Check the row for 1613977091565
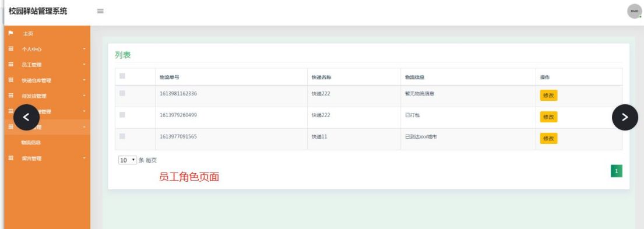 (x=122, y=136)
